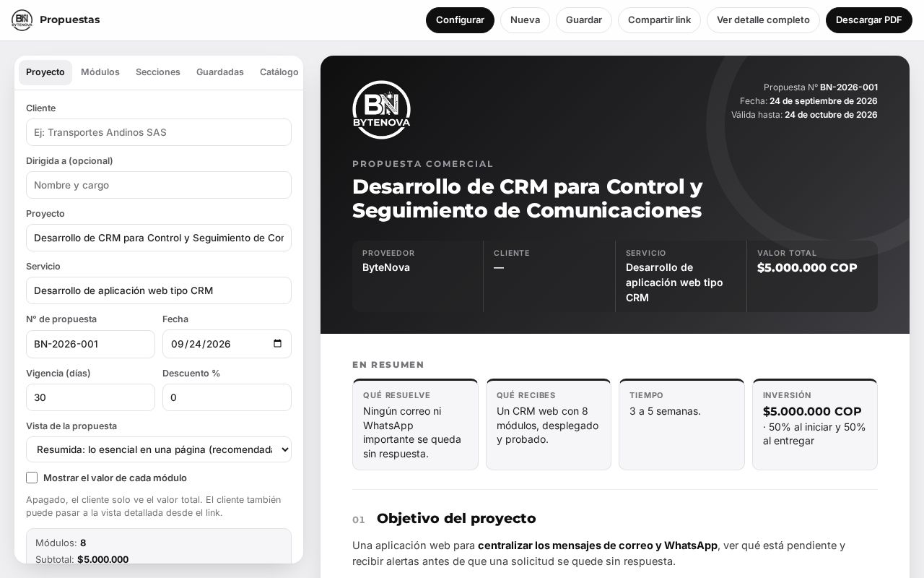
Task: Click the 'Vigencia (días)' number field
Action: point(90,397)
